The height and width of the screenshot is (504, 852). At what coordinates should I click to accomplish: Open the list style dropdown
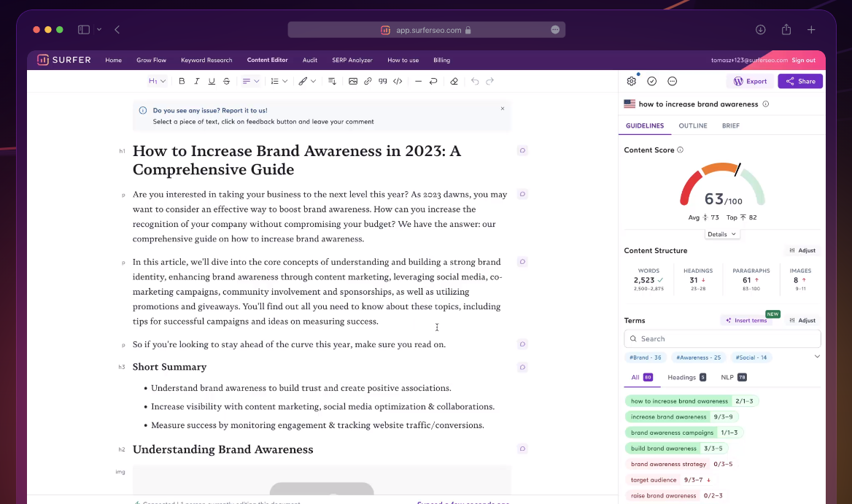tap(279, 82)
